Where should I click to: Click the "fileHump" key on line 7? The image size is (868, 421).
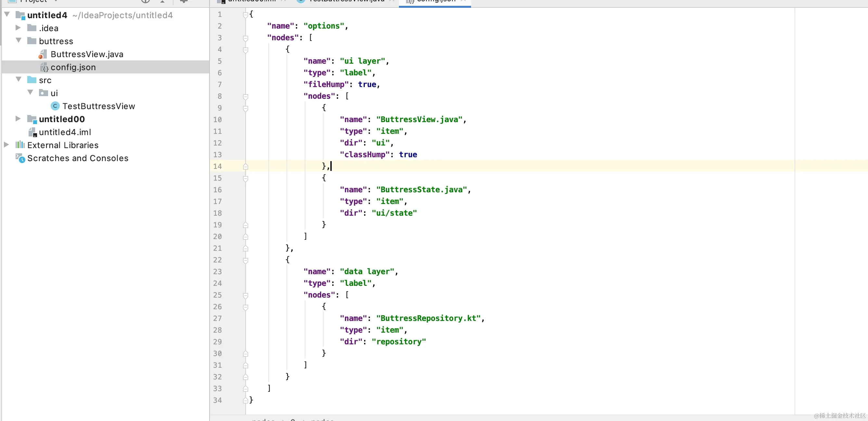pos(326,84)
